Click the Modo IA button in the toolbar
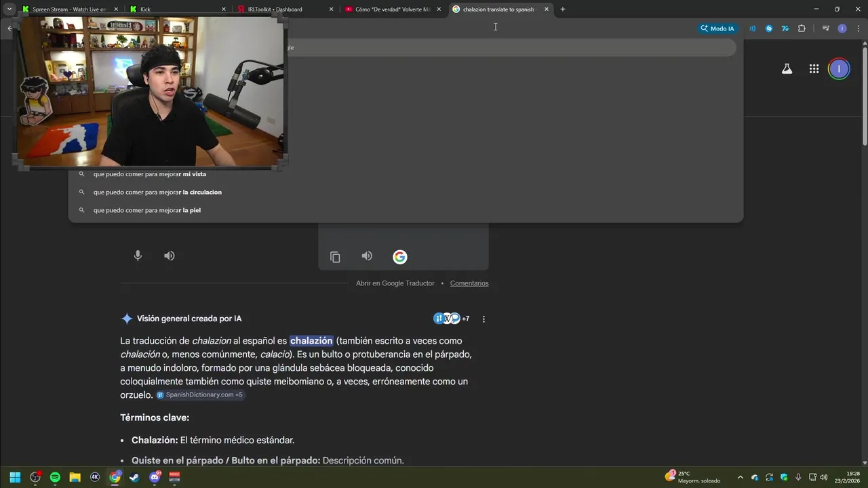Viewport: 868px width, 488px height. click(x=717, y=28)
